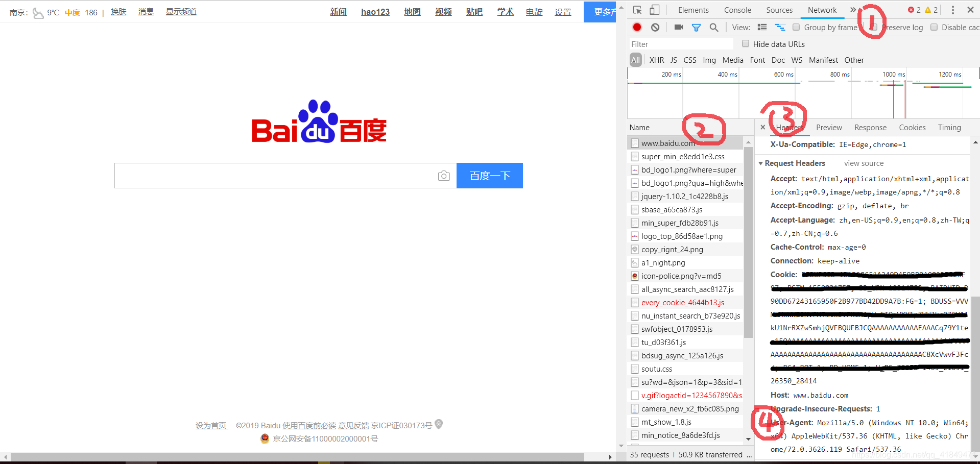Screen dimensions: 980x464
Task: Switch to large request rows view icon
Action: [762, 27]
